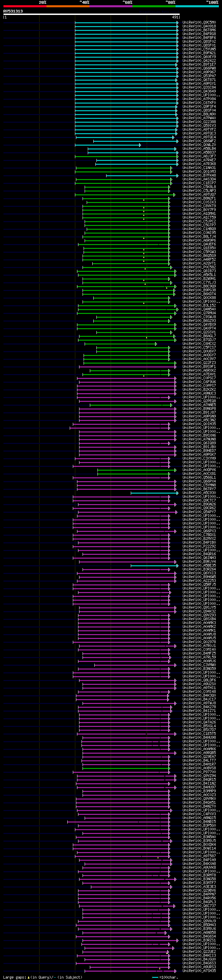Open UniRef100_A7EAV1 hit

pyautogui.click(x=199, y=374)
